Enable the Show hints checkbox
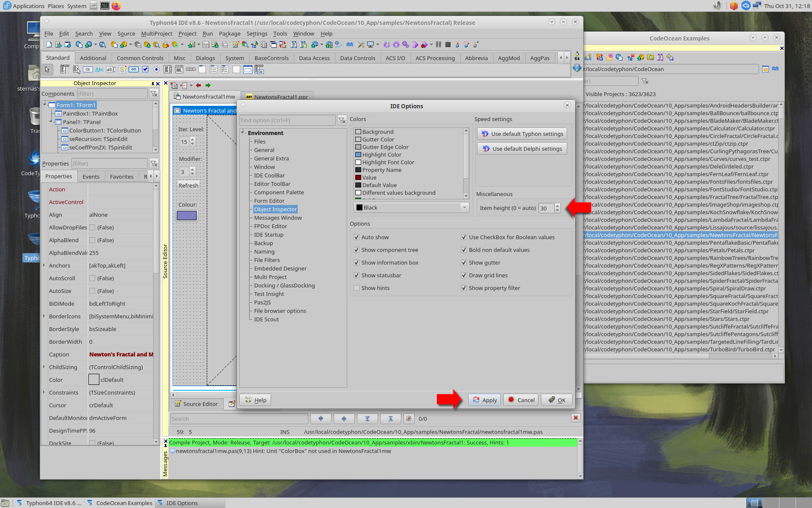The image size is (812, 508). point(357,288)
